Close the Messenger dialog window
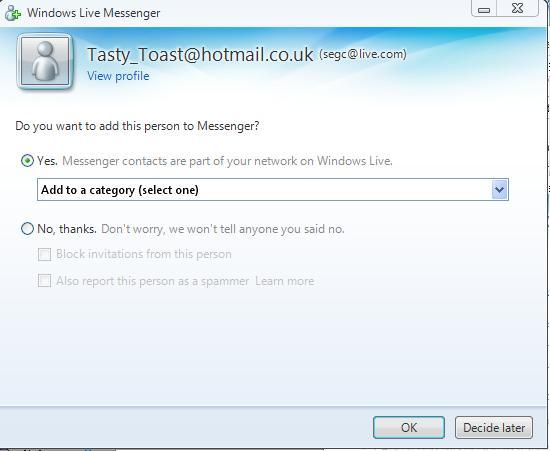 (517, 8)
